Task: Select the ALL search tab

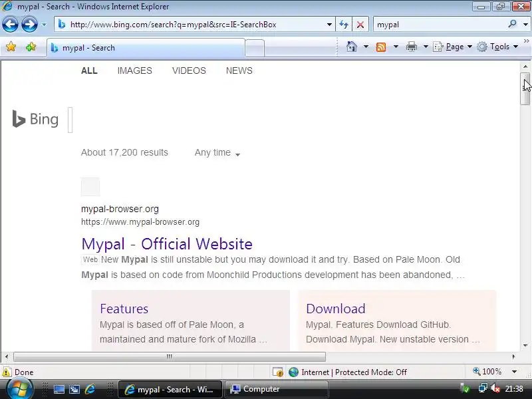Action: coord(89,70)
